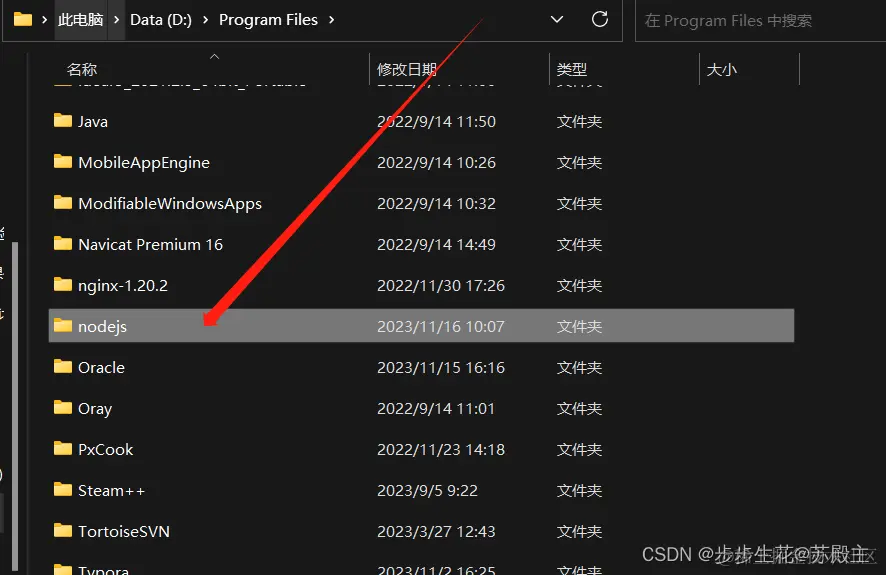Click the Data (D:) breadcrumb
This screenshot has width=886, height=575.
click(x=160, y=20)
